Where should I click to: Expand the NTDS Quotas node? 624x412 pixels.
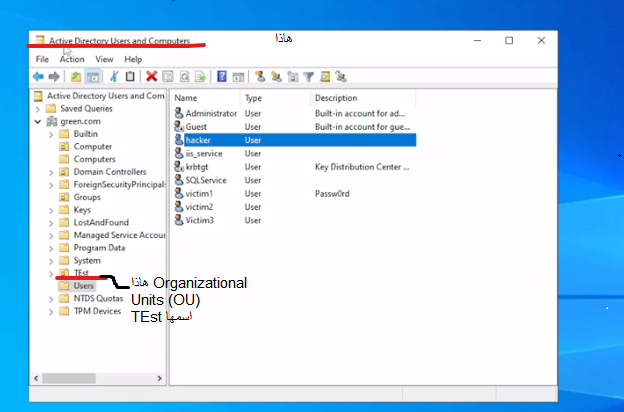click(51, 299)
